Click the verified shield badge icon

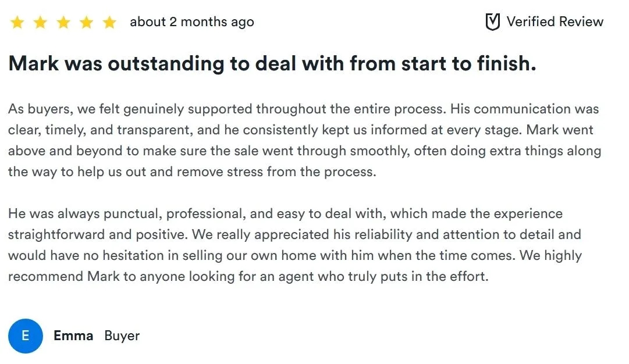493,22
